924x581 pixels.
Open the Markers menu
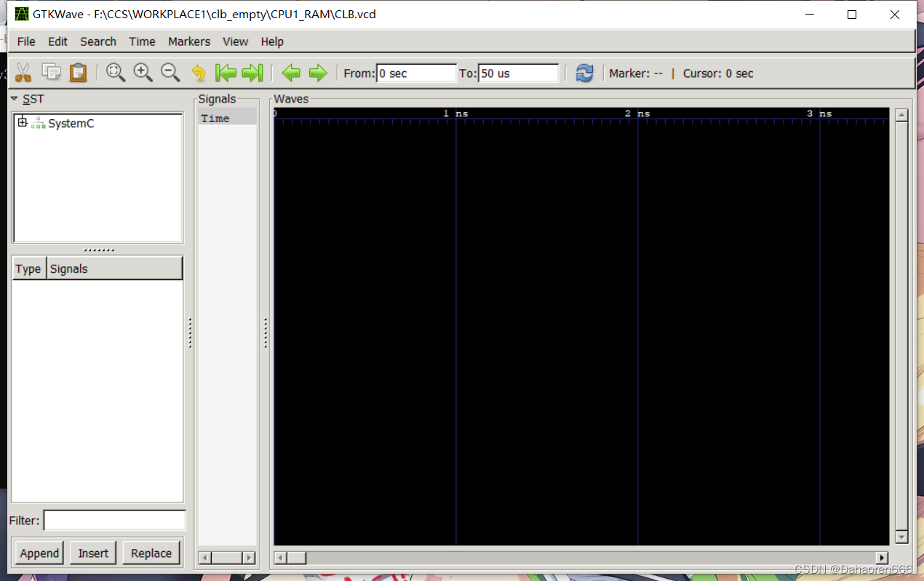pos(189,41)
